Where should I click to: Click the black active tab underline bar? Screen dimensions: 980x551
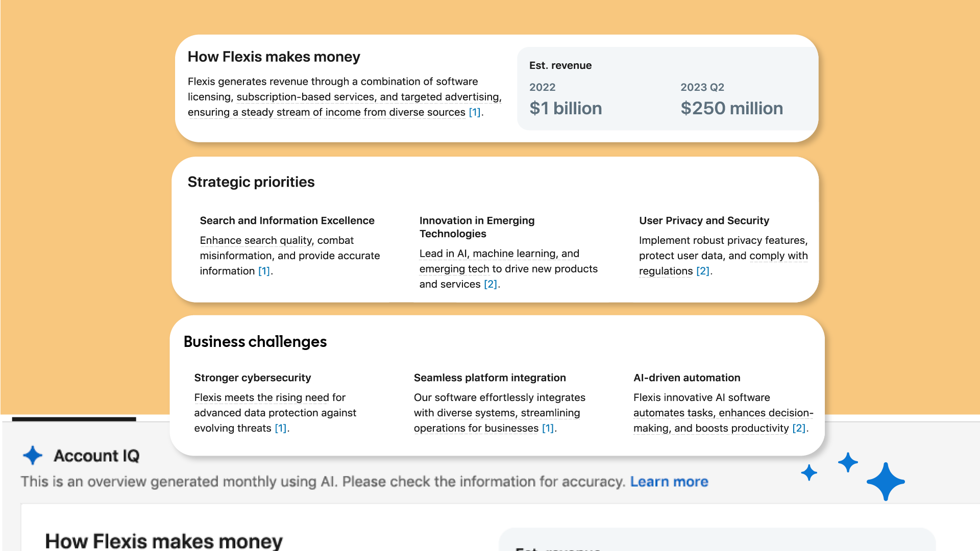pos(74,419)
